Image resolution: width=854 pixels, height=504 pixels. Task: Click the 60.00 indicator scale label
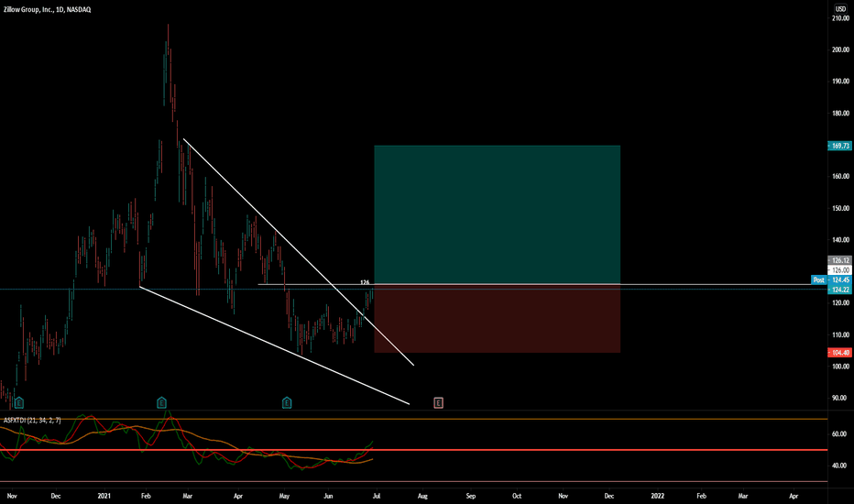pos(839,433)
